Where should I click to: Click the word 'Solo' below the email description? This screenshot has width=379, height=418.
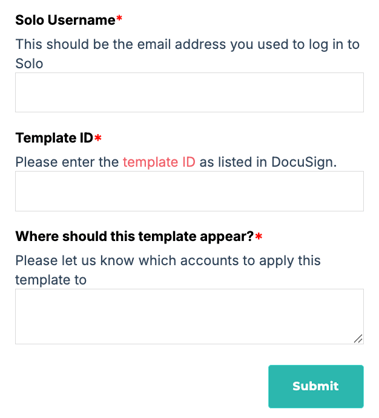(x=29, y=64)
